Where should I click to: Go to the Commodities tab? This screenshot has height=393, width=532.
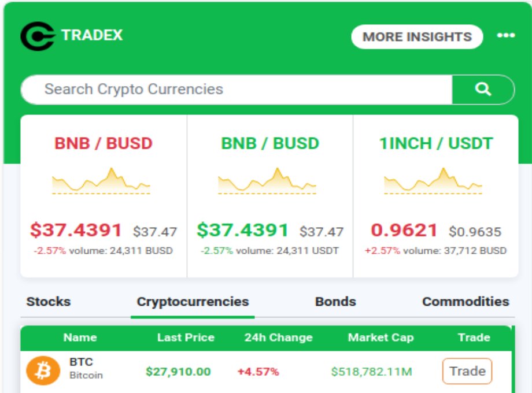pos(465,302)
